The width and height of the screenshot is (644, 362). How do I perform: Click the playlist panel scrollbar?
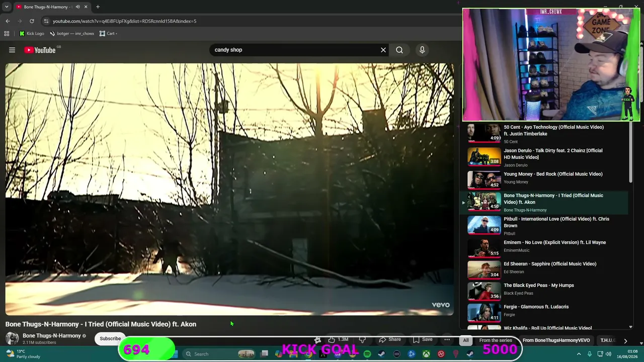click(630, 153)
